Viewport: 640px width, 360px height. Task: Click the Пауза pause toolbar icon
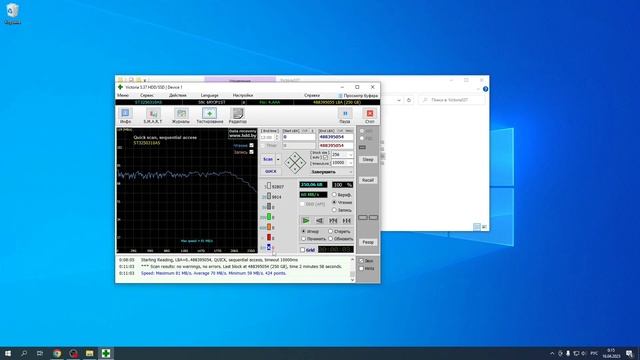(345, 116)
